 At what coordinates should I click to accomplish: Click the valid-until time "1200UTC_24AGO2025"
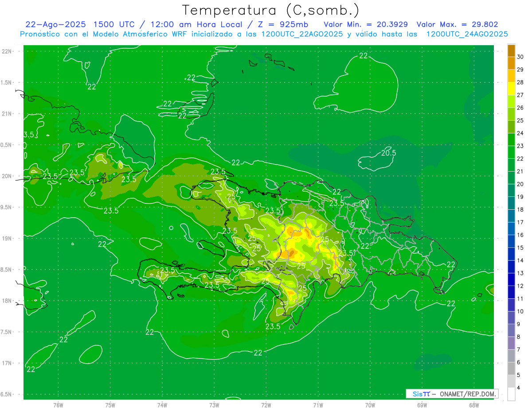467,34
